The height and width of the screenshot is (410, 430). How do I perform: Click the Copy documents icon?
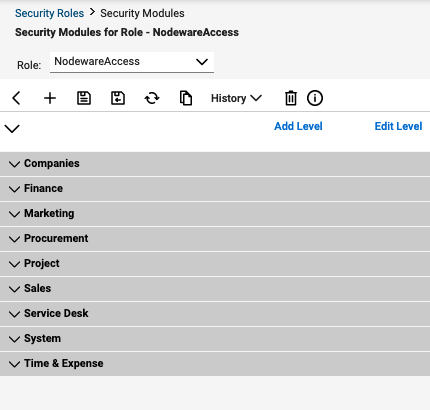pos(186,98)
